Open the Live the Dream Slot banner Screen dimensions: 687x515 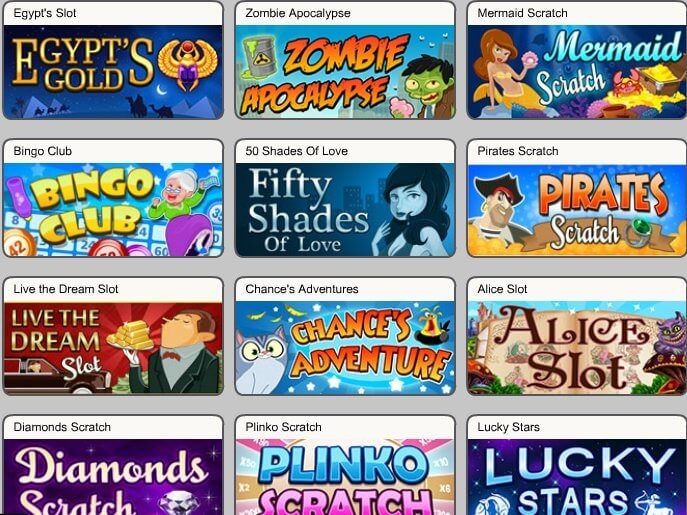pyautogui.click(x=113, y=348)
